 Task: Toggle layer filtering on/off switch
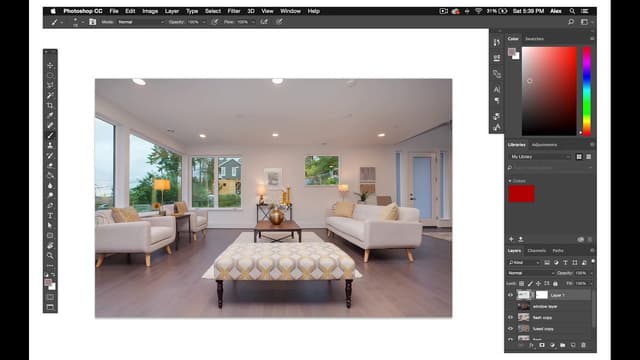(593, 261)
